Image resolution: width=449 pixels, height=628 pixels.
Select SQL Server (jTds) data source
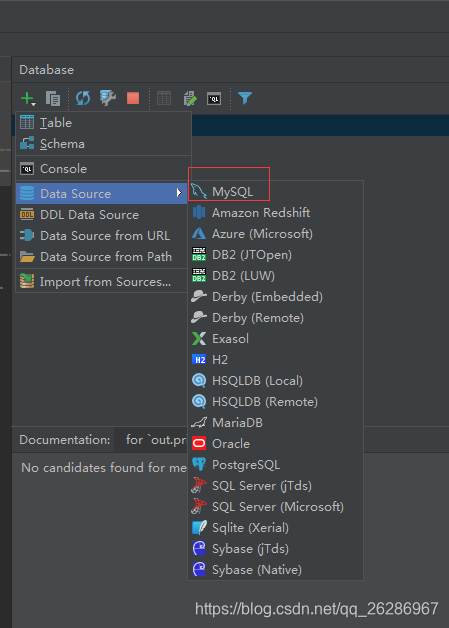[276, 485]
